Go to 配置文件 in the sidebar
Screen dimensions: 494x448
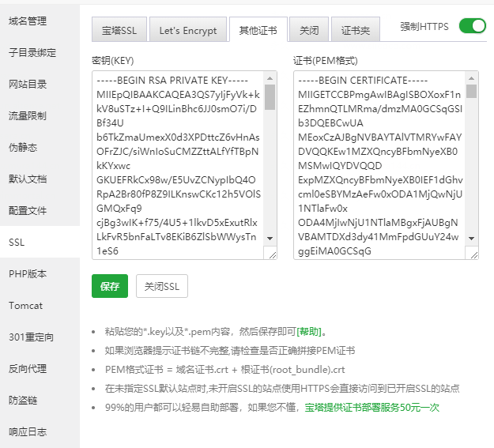coord(28,211)
